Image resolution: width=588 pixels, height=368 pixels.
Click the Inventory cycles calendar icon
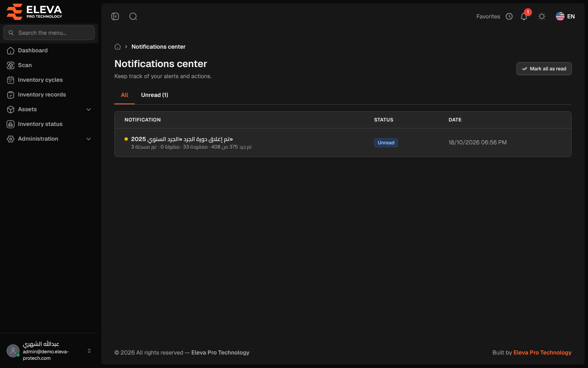tap(11, 80)
